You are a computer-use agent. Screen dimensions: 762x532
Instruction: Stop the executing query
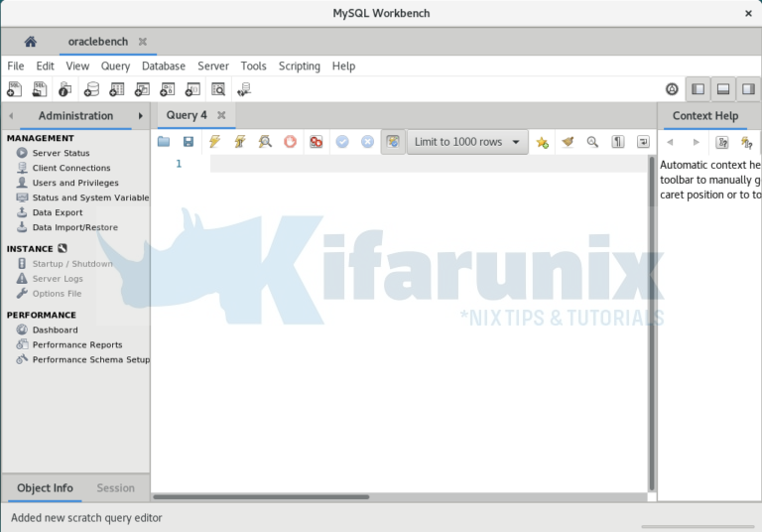[x=290, y=142]
